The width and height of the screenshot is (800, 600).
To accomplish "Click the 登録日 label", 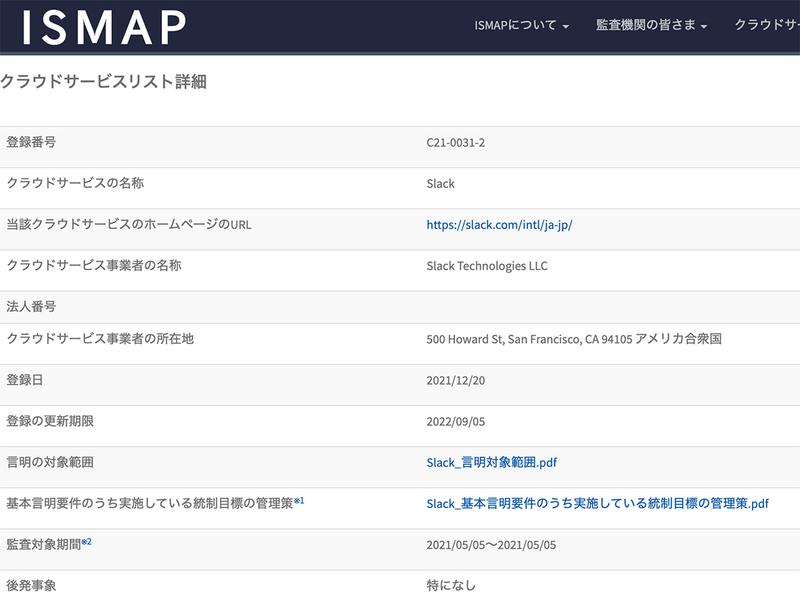I will coord(24,380).
